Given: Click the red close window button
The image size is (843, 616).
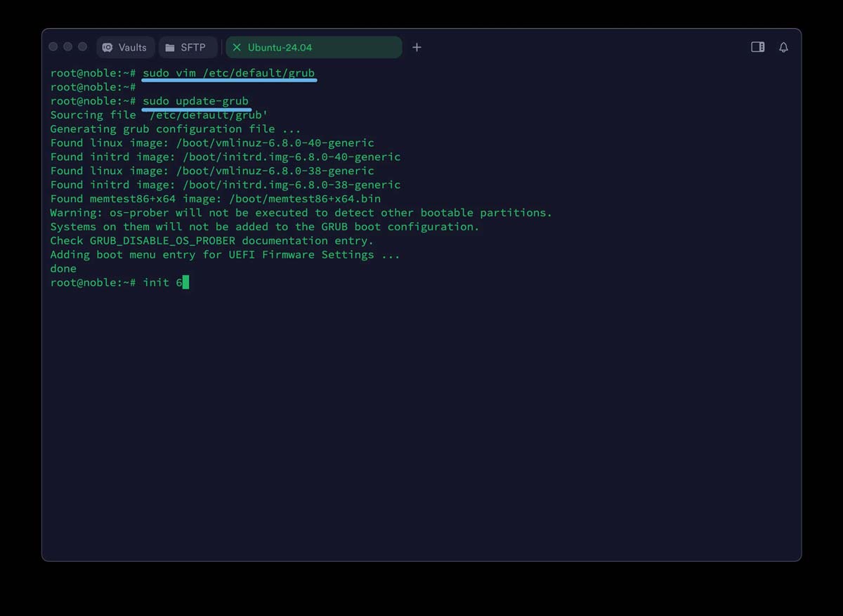Looking at the screenshot, I should pyautogui.click(x=53, y=47).
